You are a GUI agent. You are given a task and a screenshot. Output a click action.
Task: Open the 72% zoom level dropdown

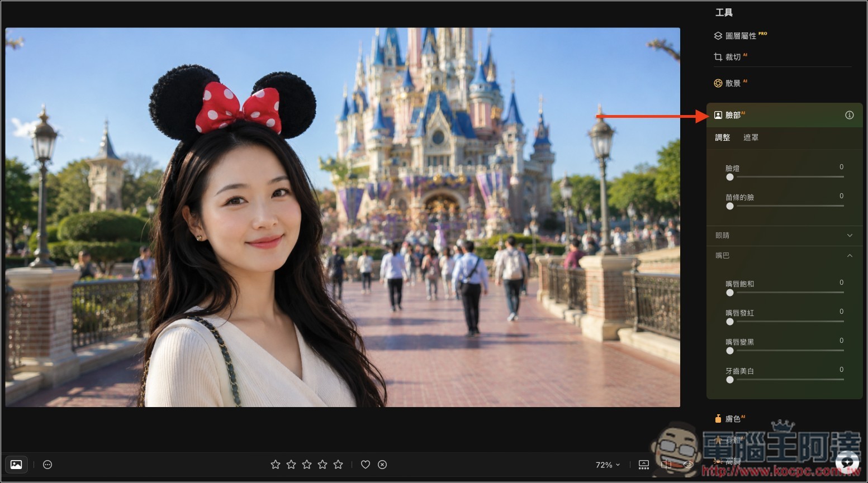pyautogui.click(x=608, y=465)
